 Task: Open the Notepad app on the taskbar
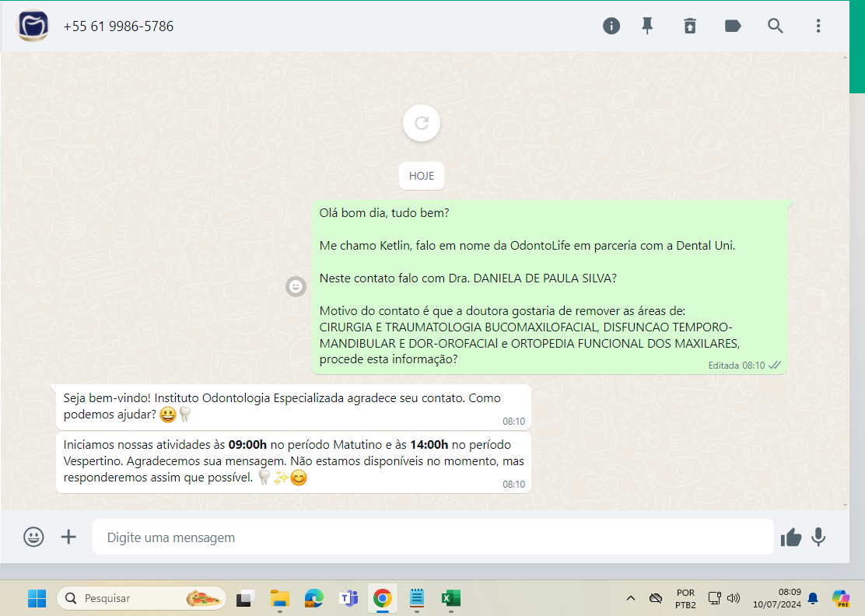point(416,598)
